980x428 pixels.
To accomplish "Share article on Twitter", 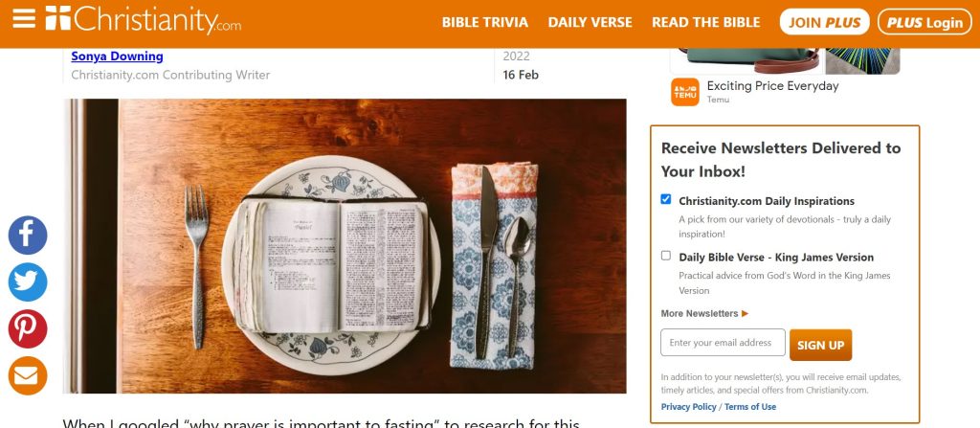I will (28, 282).
